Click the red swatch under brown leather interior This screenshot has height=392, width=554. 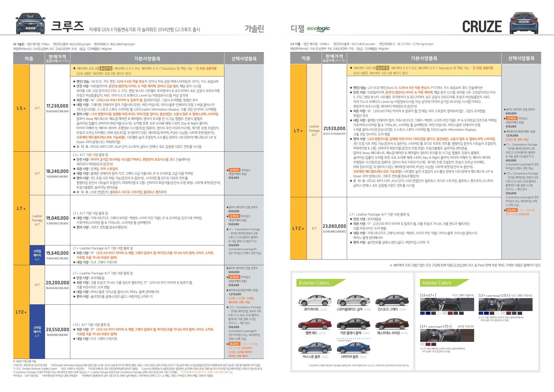click(428, 344)
